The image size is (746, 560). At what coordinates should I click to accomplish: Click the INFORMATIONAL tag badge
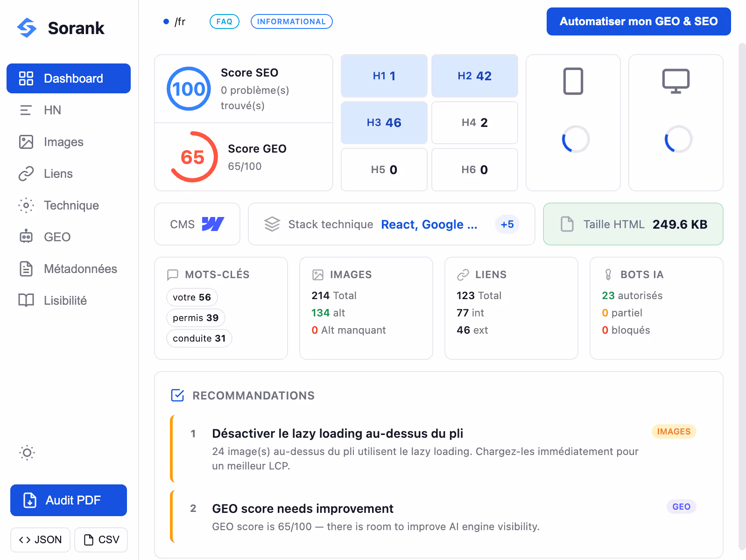click(291, 21)
